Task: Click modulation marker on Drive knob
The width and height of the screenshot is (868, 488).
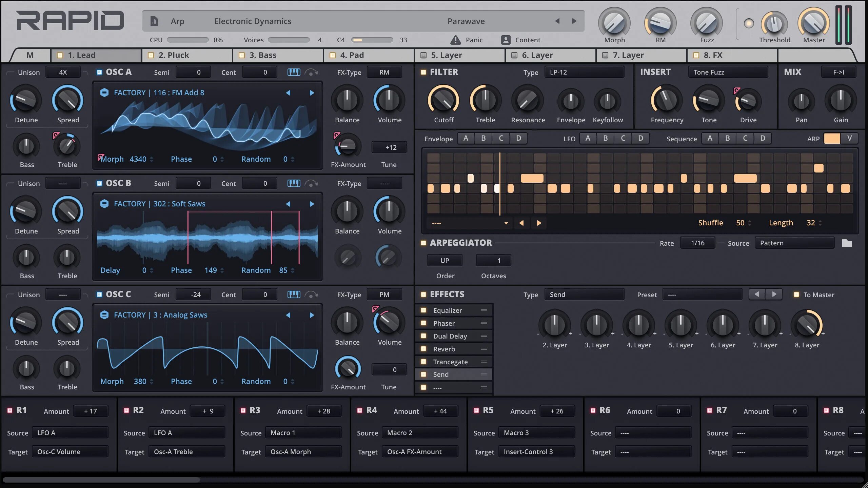Action: click(x=736, y=90)
